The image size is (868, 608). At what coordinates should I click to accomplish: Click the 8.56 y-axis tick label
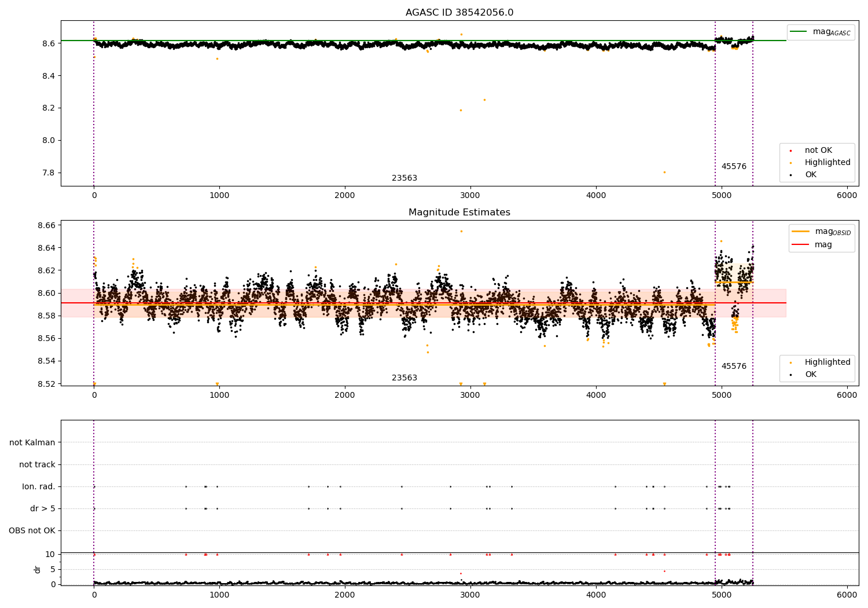(x=46, y=338)
